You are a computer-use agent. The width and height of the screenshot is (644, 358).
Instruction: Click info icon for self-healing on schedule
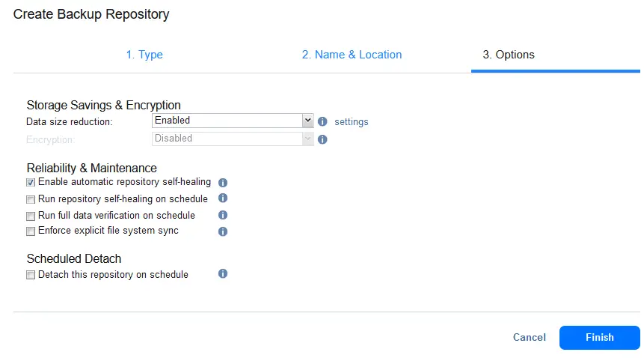[x=223, y=198]
